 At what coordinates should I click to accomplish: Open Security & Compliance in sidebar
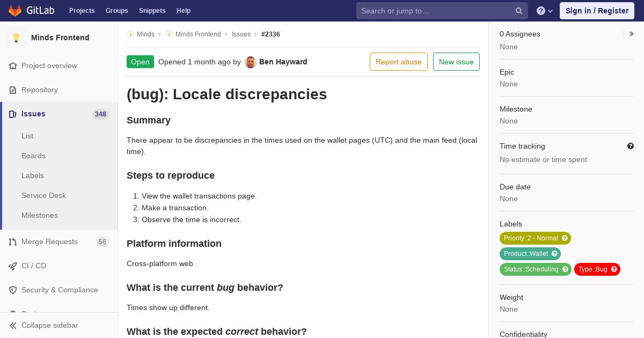point(59,290)
